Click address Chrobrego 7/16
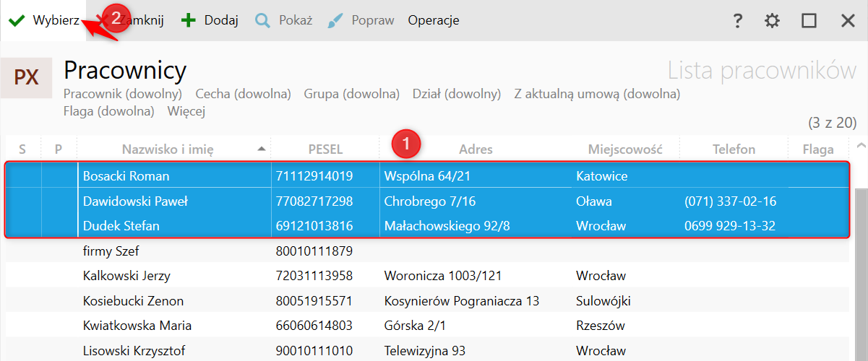Image resolution: width=868 pixels, height=361 pixels. (430, 201)
